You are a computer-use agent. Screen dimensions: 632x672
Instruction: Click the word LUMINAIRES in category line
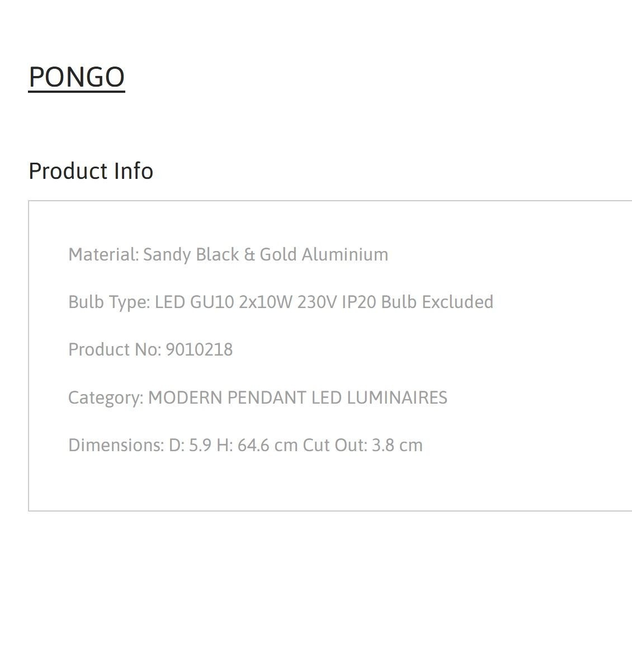click(x=397, y=397)
